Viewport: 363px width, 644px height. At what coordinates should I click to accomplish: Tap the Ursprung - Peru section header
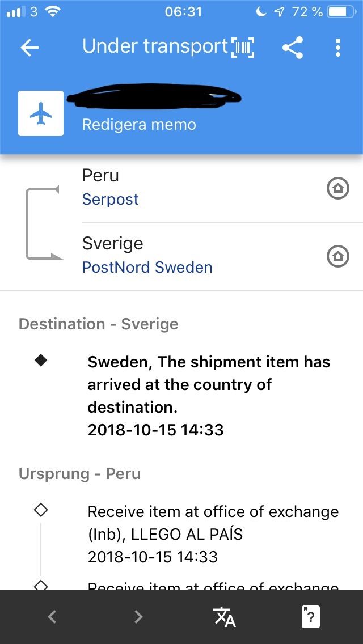(x=79, y=474)
